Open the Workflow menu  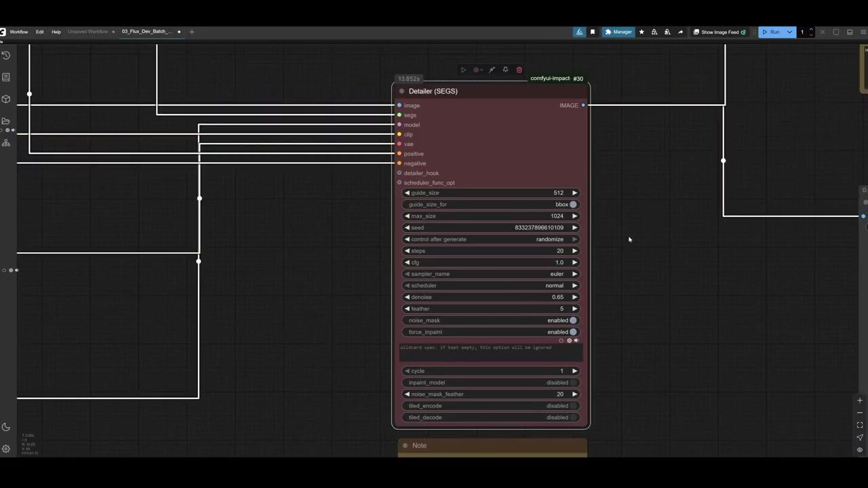click(19, 32)
